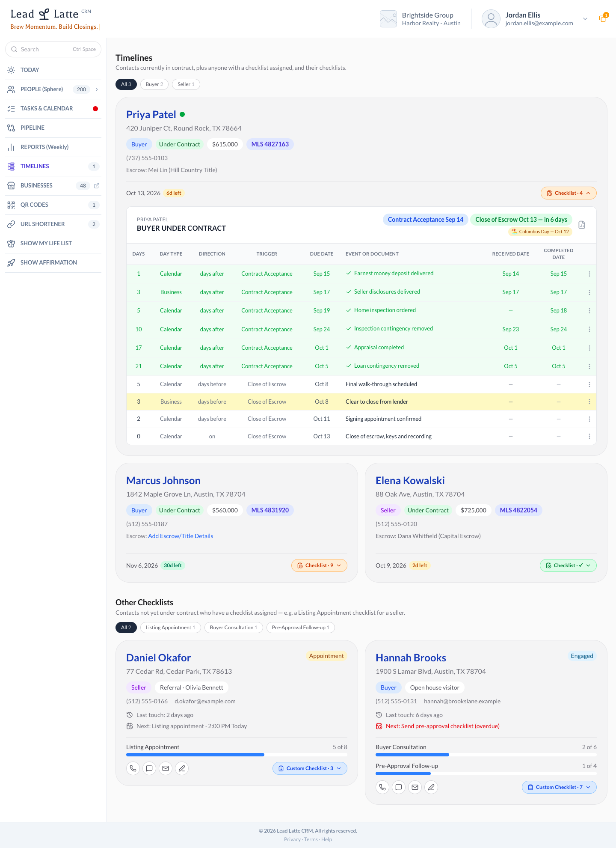
Task: Call Hannah Brooks using the phone icon
Action: pos(382,787)
